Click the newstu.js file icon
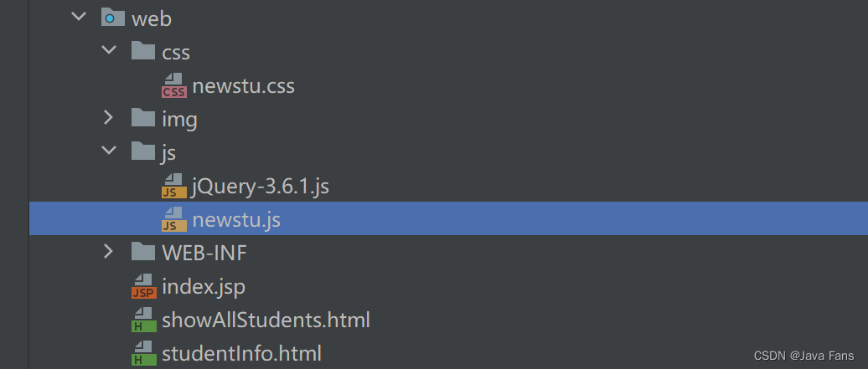 [x=173, y=219]
